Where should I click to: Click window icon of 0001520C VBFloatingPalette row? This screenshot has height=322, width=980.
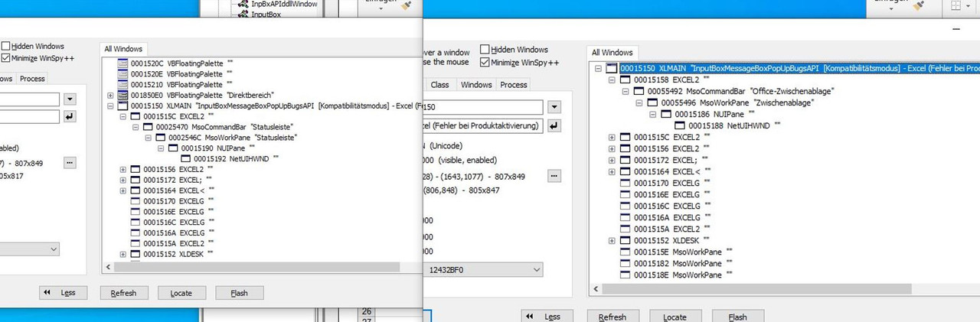coord(122,63)
